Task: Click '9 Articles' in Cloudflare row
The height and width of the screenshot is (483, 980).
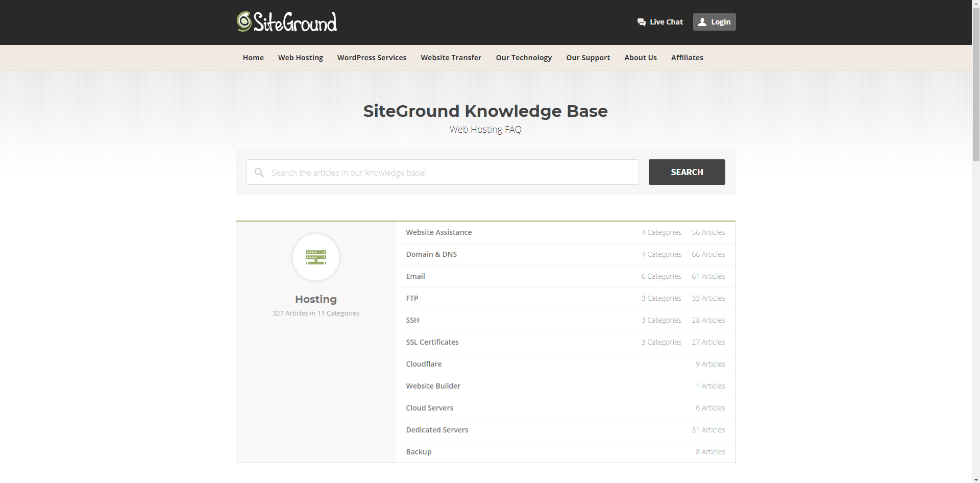Action: pyautogui.click(x=710, y=364)
